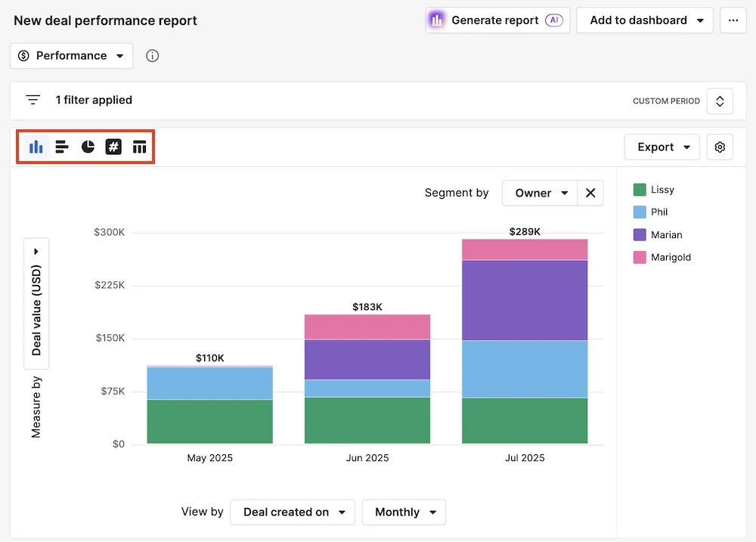Toggle the Marian legend series
The image size is (756, 542).
666,235
